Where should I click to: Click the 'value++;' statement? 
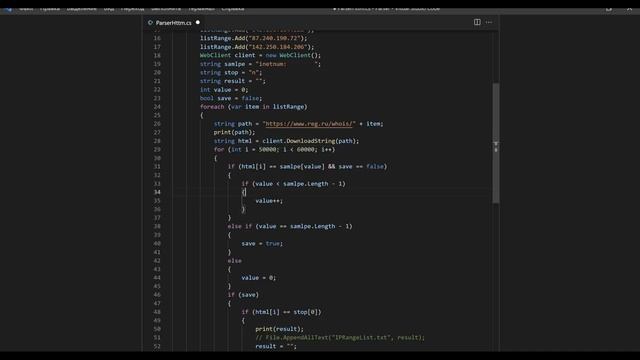coord(269,201)
